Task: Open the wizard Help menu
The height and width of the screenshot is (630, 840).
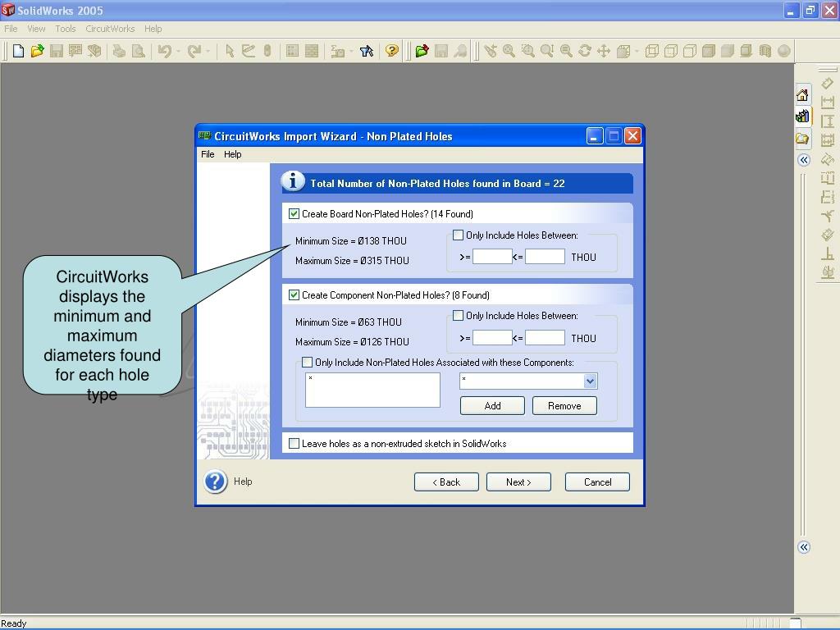Action: pyautogui.click(x=232, y=154)
